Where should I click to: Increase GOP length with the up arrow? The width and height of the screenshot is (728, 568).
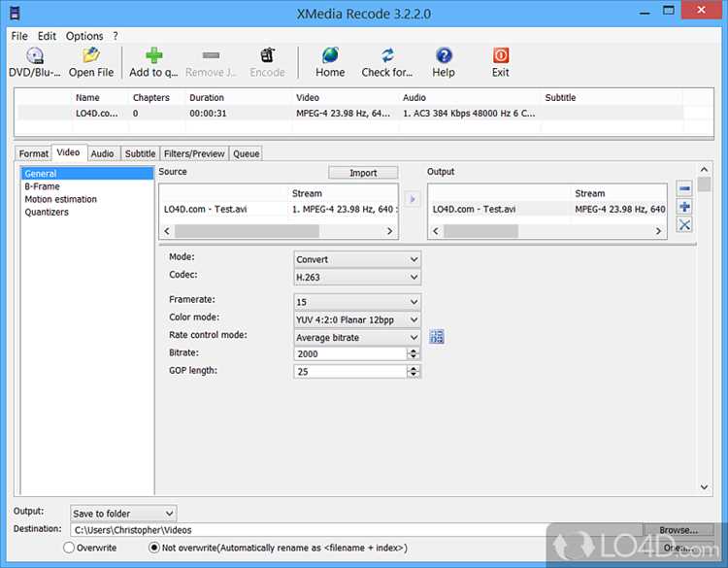(413, 368)
